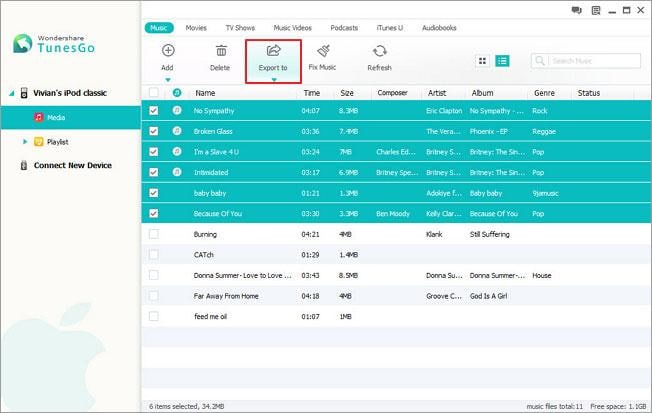
Task: Sort by the Composer column header
Action: pos(392,93)
